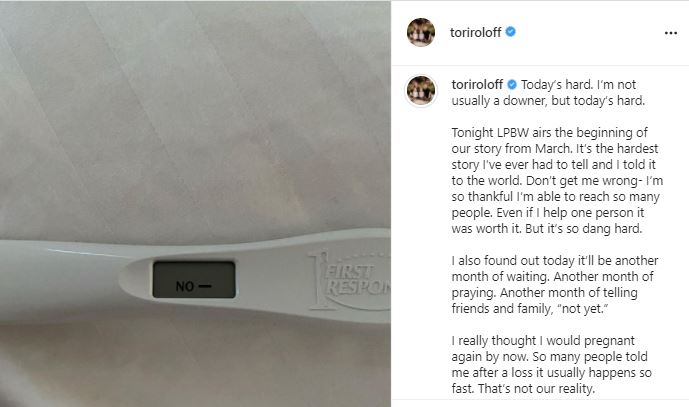The image size is (689, 407).
Task: Click the white handle of the test stick
Action: coord(66,281)
